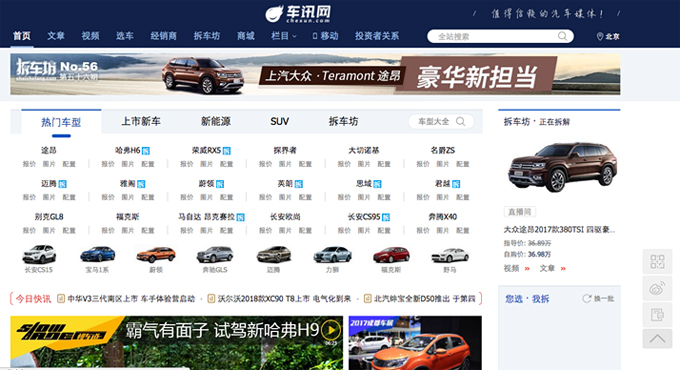Open the 商城 nav item
The height and width of the screenshot is (370, 680).
pyautogui.click(x=245, y=36)
